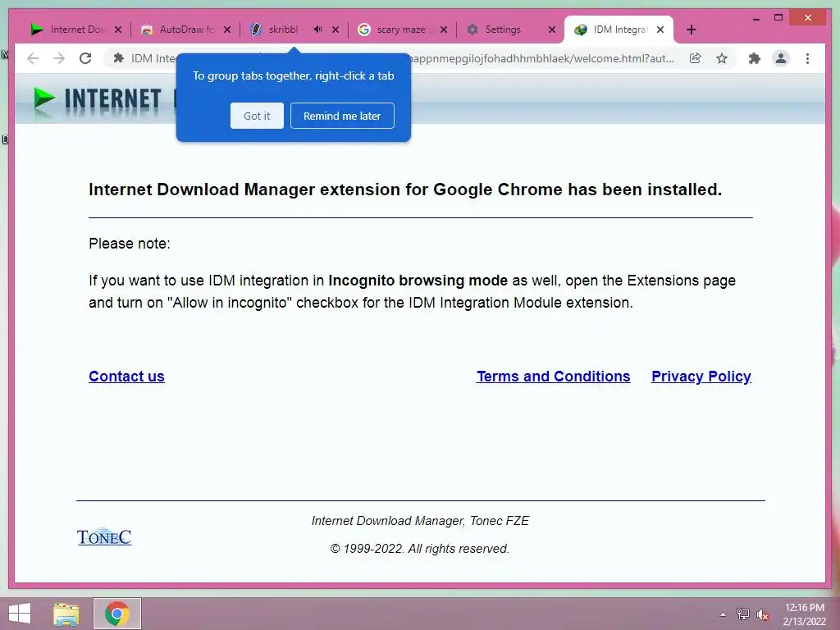Click the Tonec logo

pos(104,536)
